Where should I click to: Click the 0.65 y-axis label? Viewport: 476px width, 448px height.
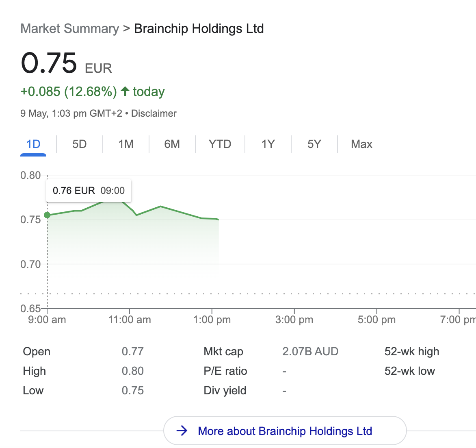click(30, 309)
